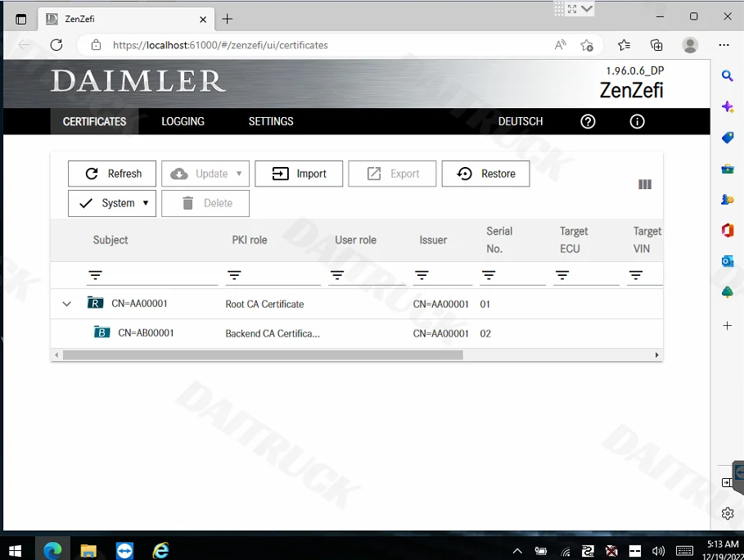
Task: Add this page to favorites star
Action: pyautogui.click(x=587, y=45)
